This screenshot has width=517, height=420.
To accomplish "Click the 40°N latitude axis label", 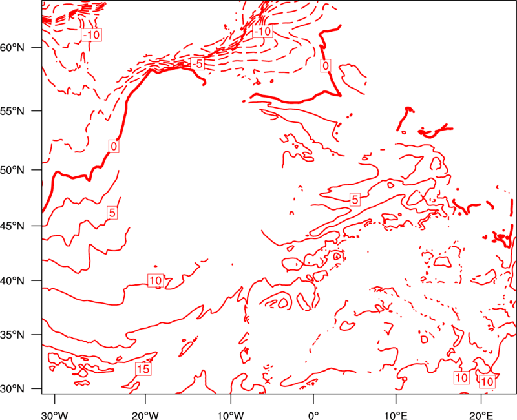I will point(12,281).
